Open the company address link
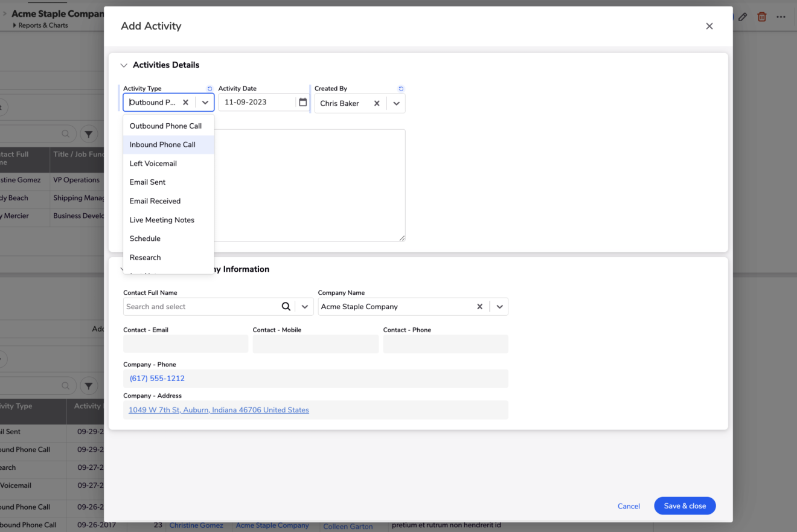 click(x=219, y=410)
